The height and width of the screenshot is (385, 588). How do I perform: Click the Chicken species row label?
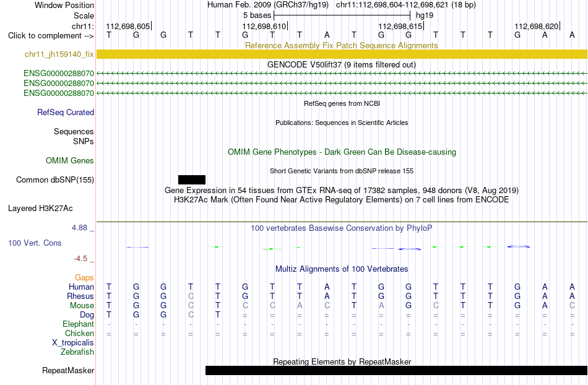click(x=79, y=333)
